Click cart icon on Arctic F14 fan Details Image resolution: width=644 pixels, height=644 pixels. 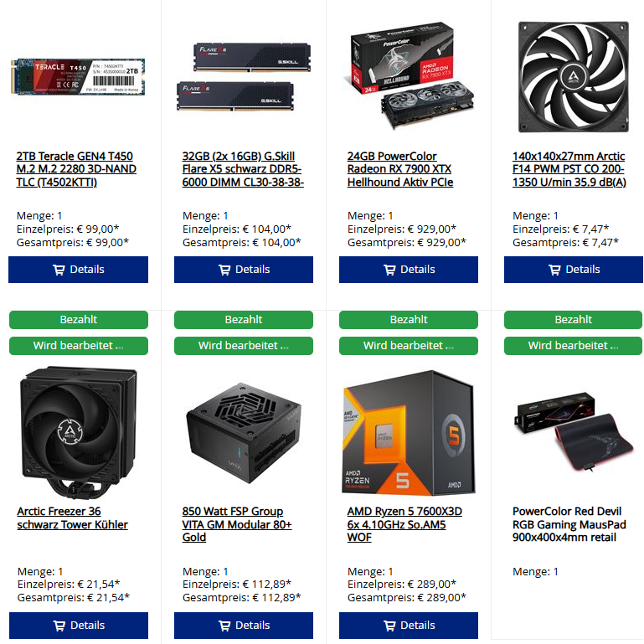(554, 270)
